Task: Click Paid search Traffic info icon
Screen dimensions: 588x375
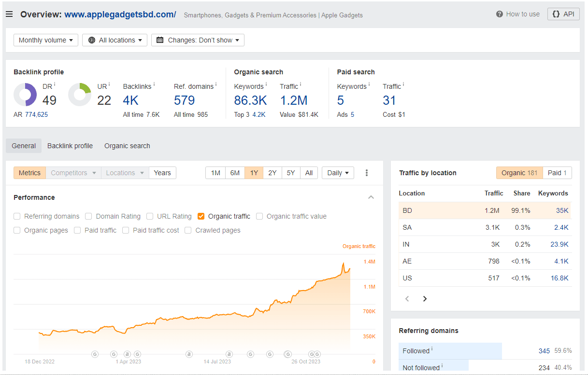Action: (x=403, y=84)
